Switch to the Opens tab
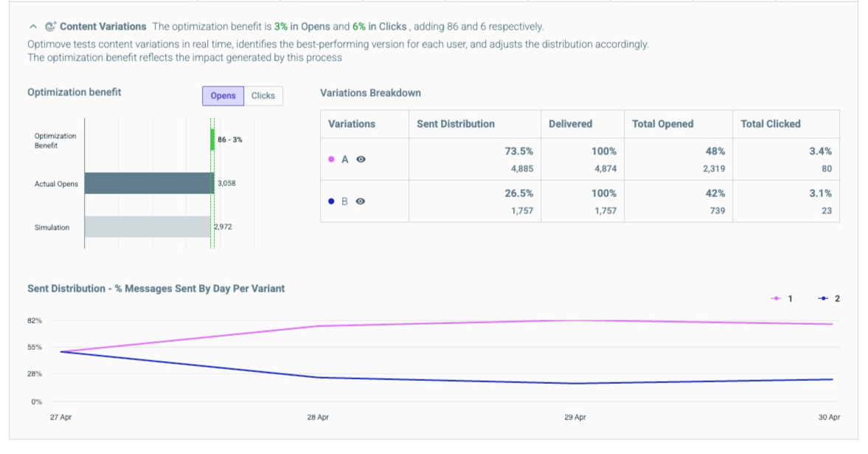Screen dimensions: 868x454 click(223, 96)
